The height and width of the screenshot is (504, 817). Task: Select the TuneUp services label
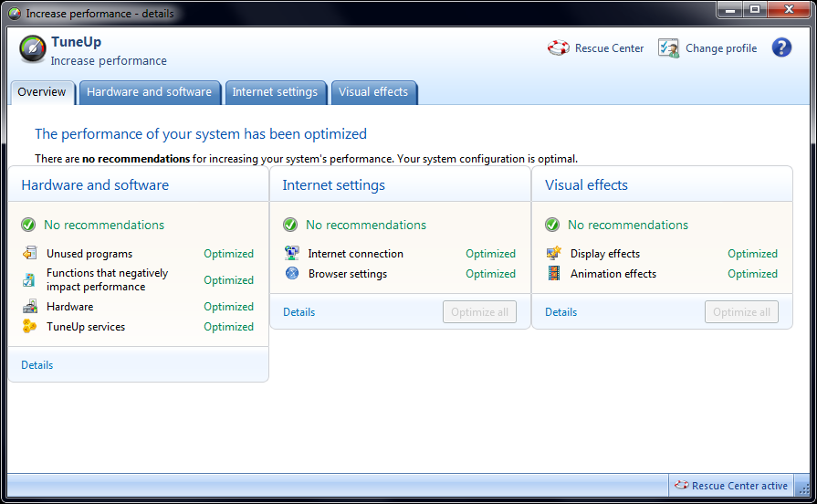86,327
